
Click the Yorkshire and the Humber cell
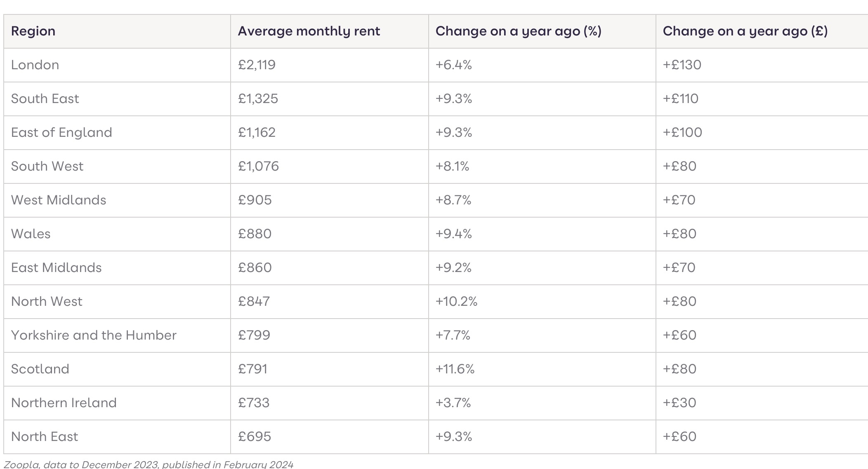click(x=94, y=335)
